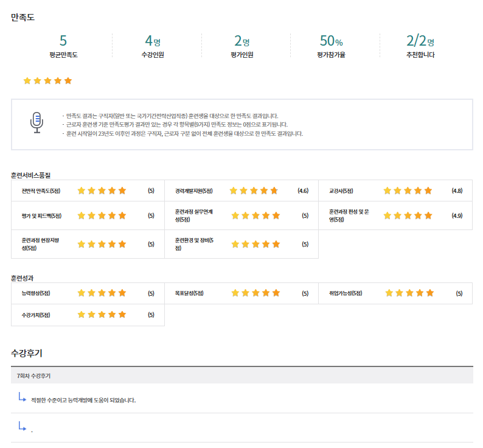Screen dimensions: 483x448
Task: Click the 평가참가율 50% value
Action: pos(331,41)
